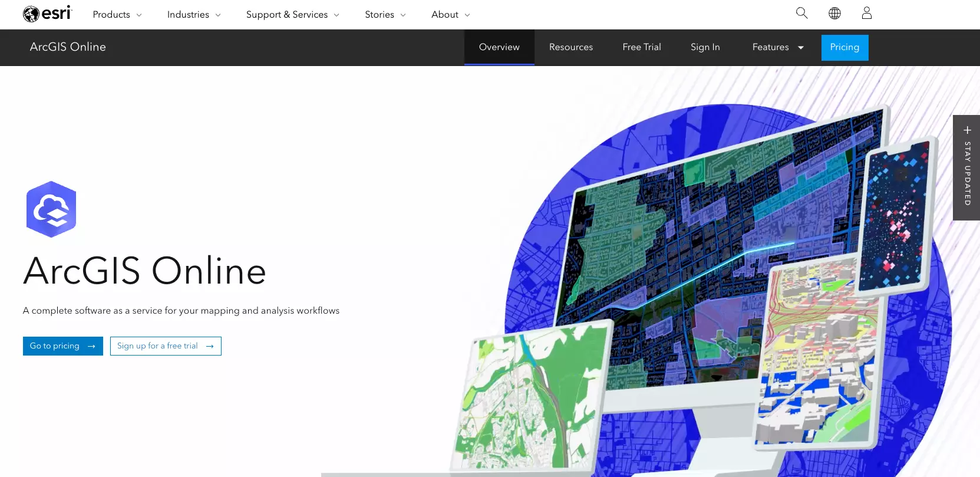Click the plus icon on Stay Updated
The height and width of the screenshot is (477, 980).
click(967, 130)
